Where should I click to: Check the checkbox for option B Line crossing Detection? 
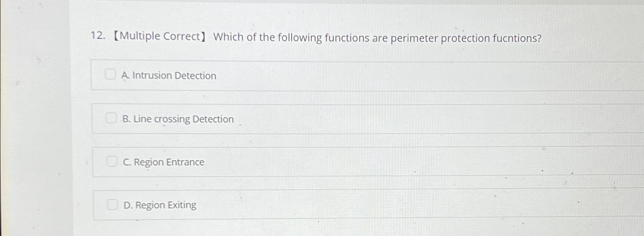pyautogui.click(x=112, y=118)
